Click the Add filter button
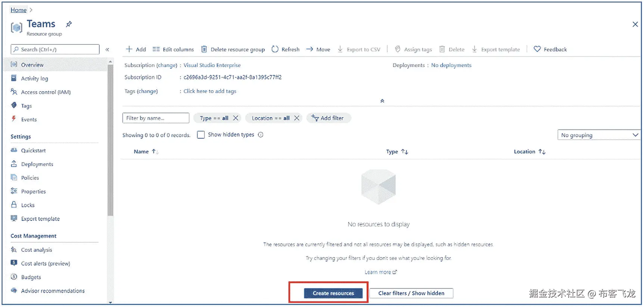The width and height of the screenshot is (644, 307). pos(329,118)
